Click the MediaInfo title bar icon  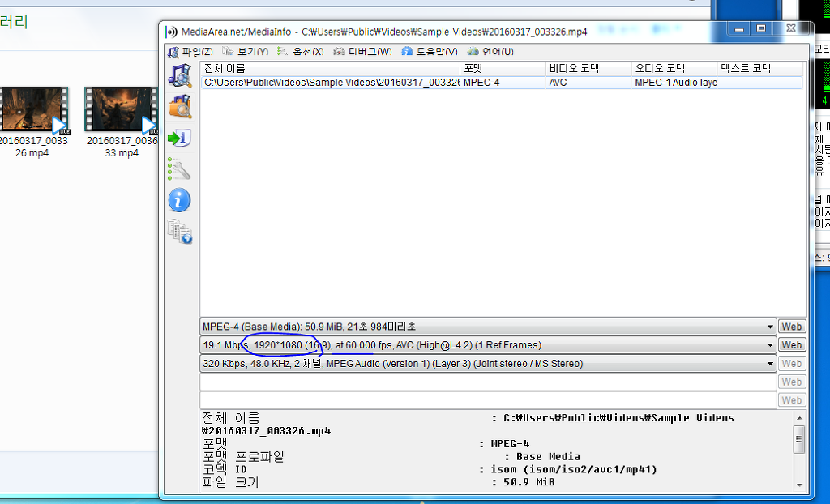[x=170, y=32]
